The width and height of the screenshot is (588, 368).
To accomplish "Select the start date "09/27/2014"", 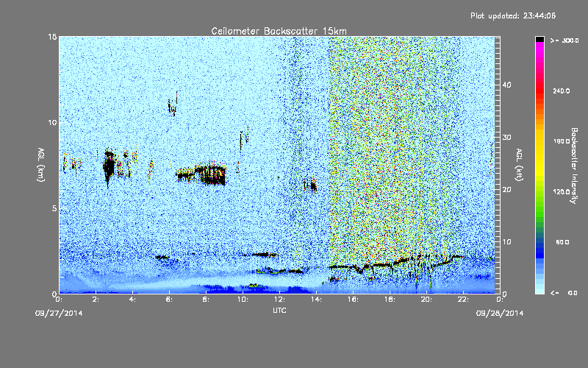I will tap(59, 314).
